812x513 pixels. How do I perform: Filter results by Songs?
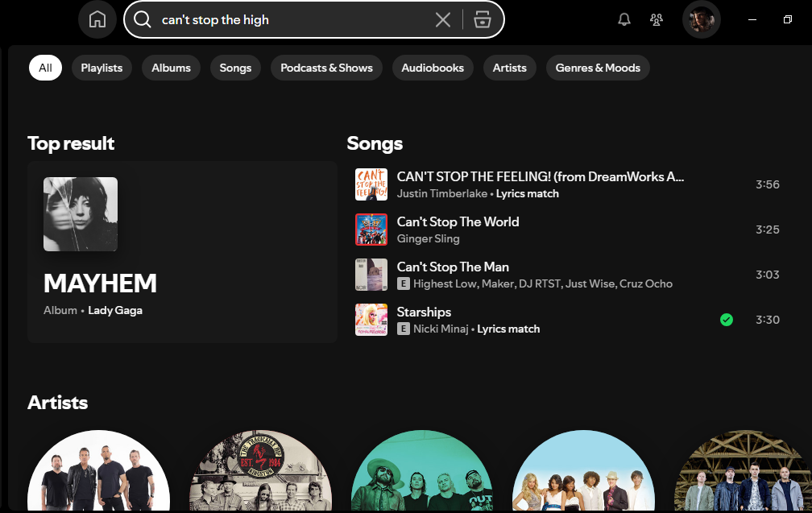coord(235,68)
